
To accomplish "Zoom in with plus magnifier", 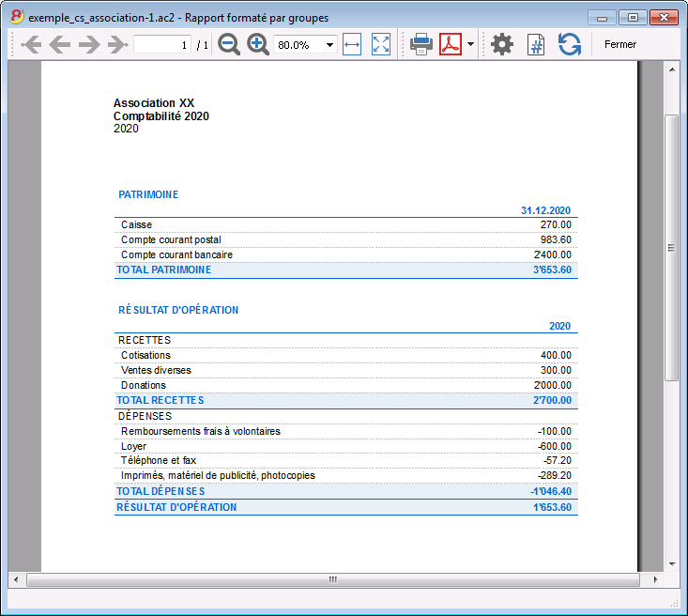I will pyautogui.click(x=257, y=44).
